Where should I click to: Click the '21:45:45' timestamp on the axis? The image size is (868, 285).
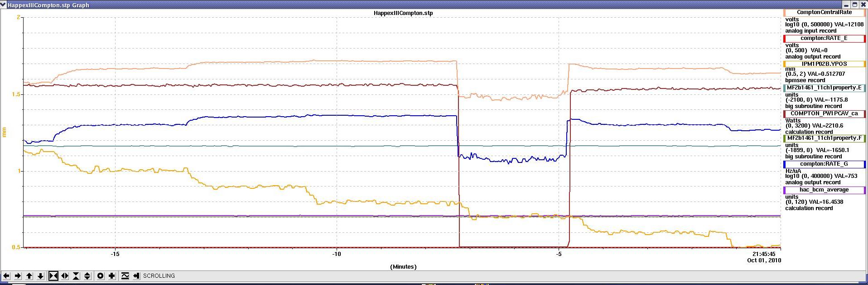point(764,254)
